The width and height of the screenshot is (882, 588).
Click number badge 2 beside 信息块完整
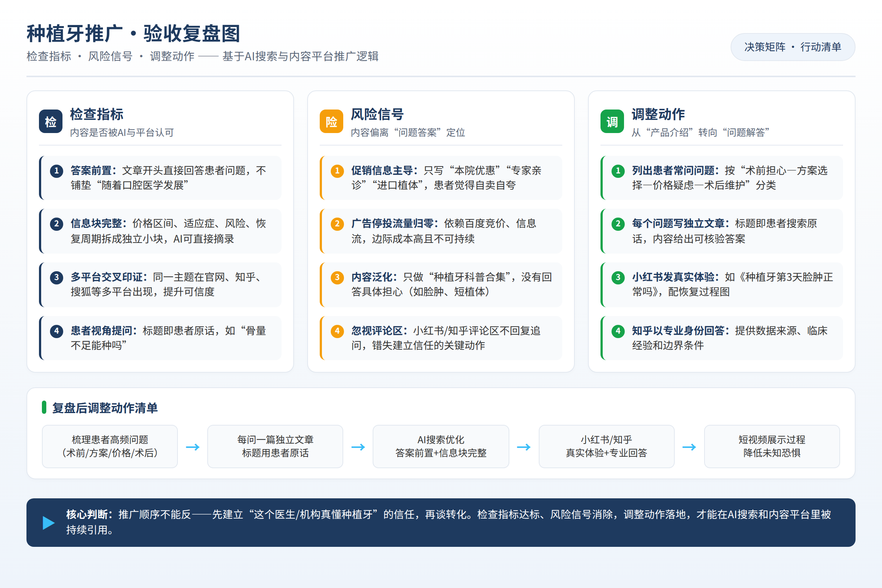coord(57,224)
